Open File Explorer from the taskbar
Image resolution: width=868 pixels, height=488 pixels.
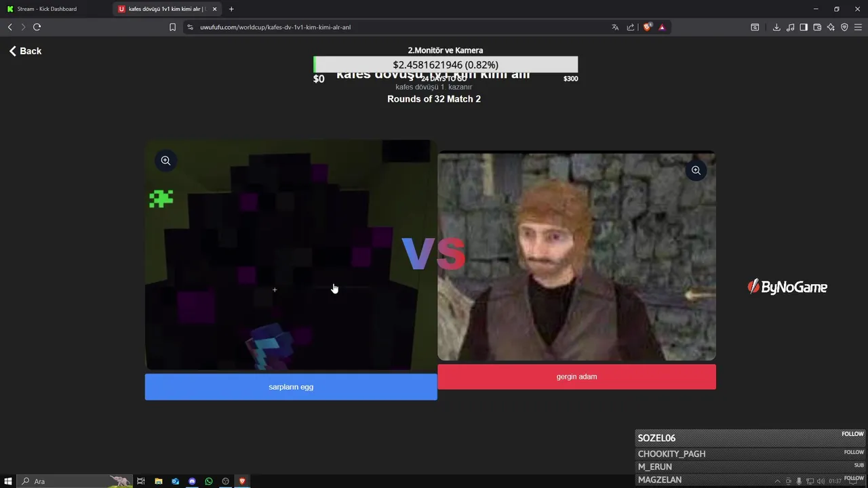(158, 481)
